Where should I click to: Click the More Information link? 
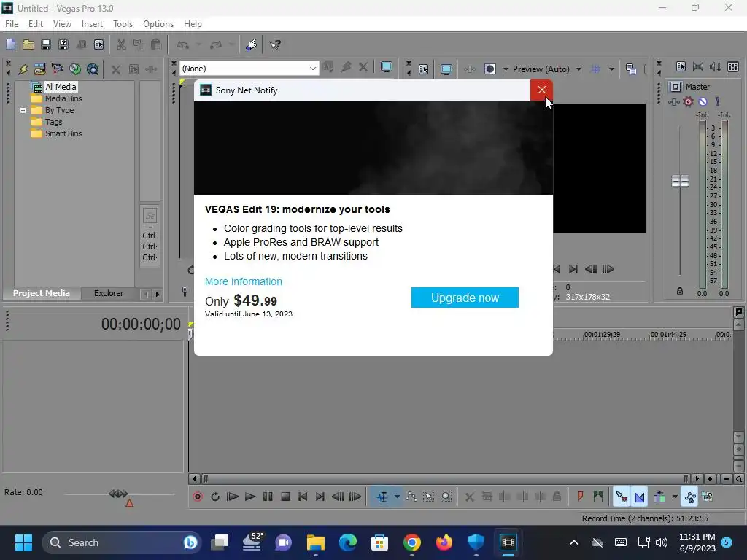point(244,281)
